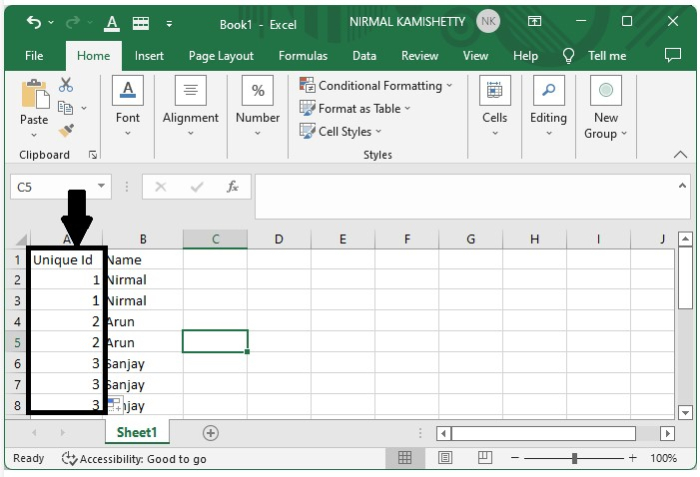700x477 pixels.
Task: Open the Comments speech bubble icon
Action: (672, 56)
